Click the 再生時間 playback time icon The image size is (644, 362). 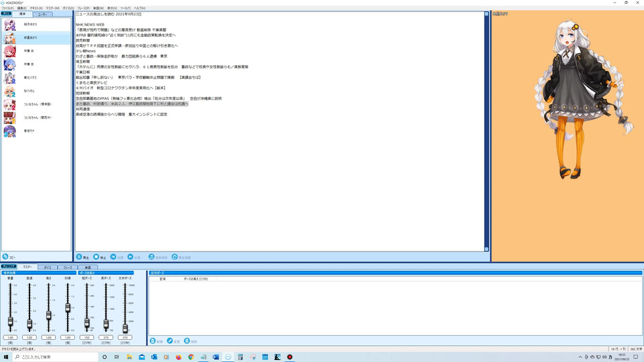pos(174,257)
